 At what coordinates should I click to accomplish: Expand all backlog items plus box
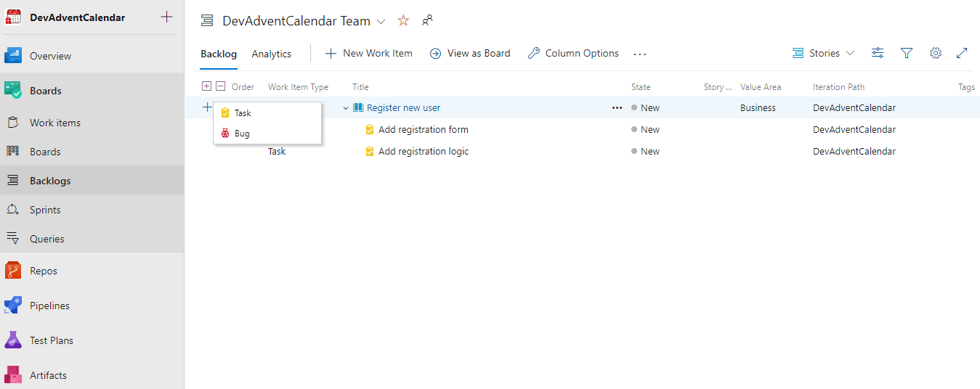(x=207, y=86)
